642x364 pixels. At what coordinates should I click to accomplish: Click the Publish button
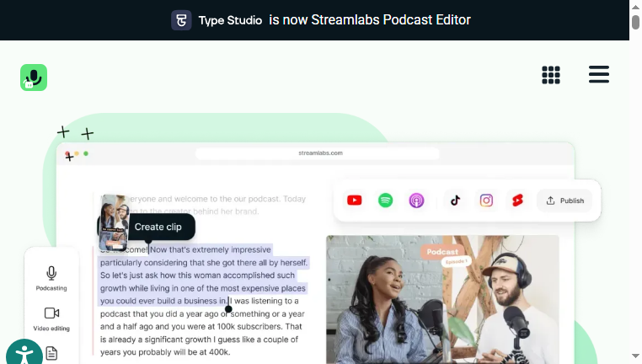[564, 201]
